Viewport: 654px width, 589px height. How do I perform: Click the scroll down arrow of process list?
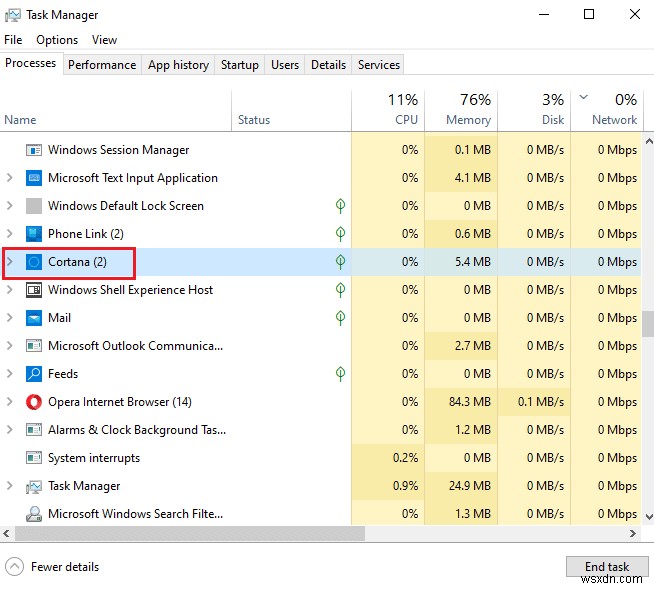(x=649, y=516)
